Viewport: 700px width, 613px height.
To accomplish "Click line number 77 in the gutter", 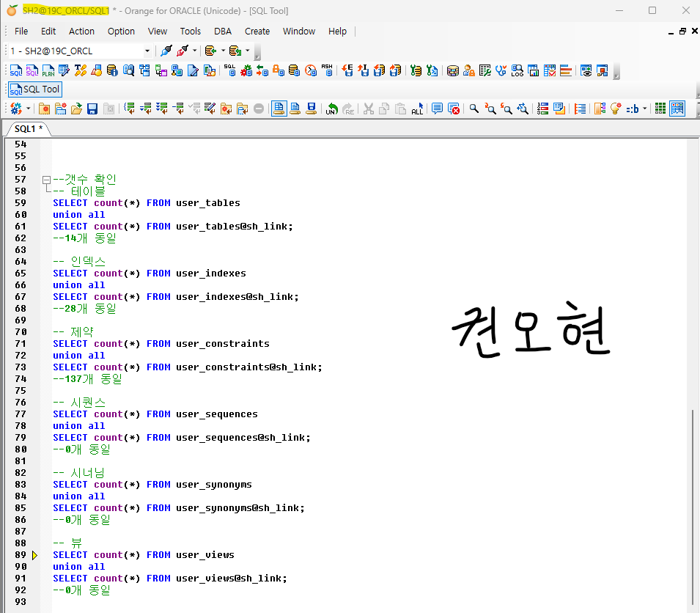I will [x=21, y=414].
